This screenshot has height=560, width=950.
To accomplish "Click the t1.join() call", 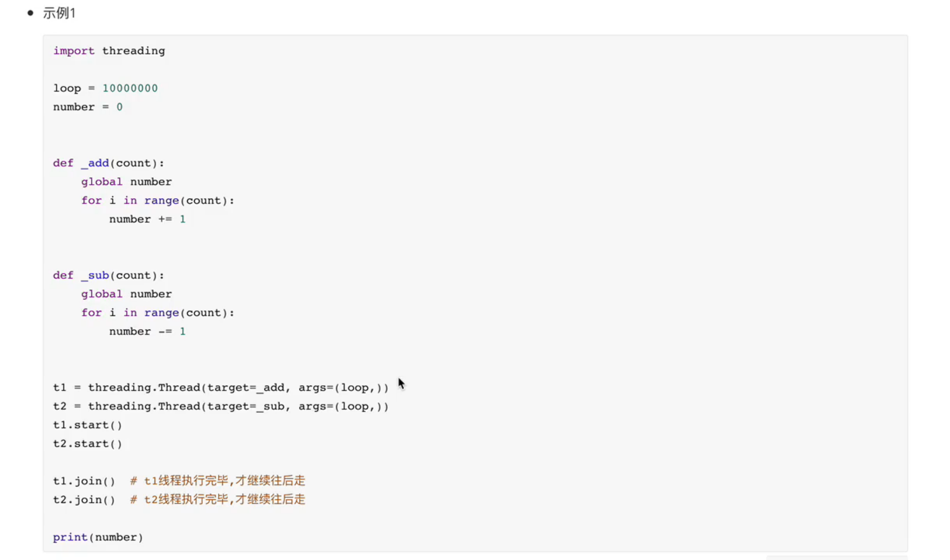I will coord(84,481).
